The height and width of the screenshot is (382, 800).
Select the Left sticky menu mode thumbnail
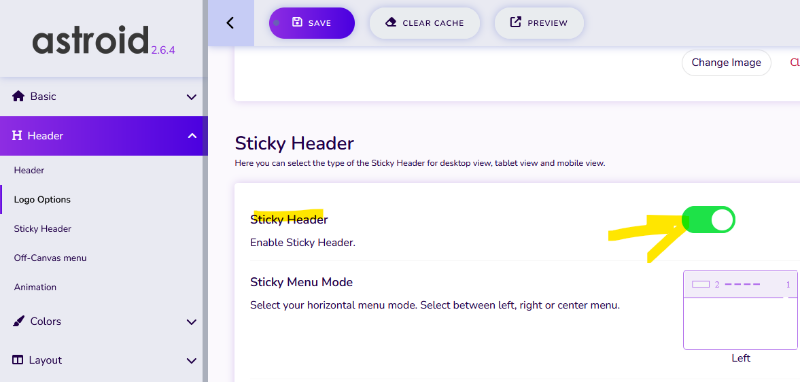pos(740,310)
